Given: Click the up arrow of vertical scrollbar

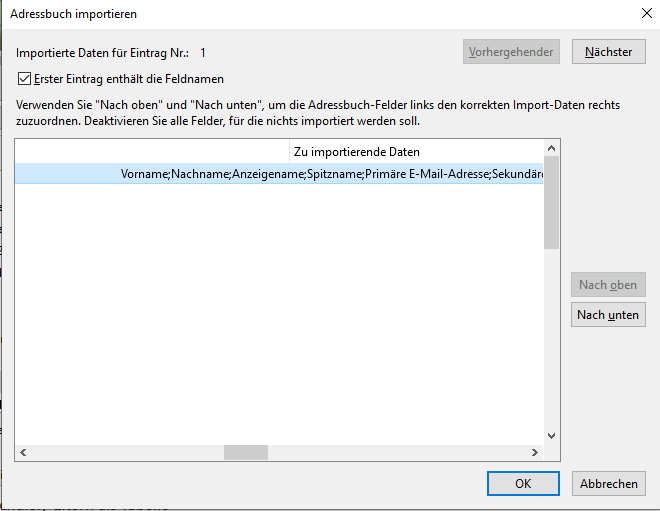Looking at the screenshot, I should pyautogui.click(x=551, y=148).
